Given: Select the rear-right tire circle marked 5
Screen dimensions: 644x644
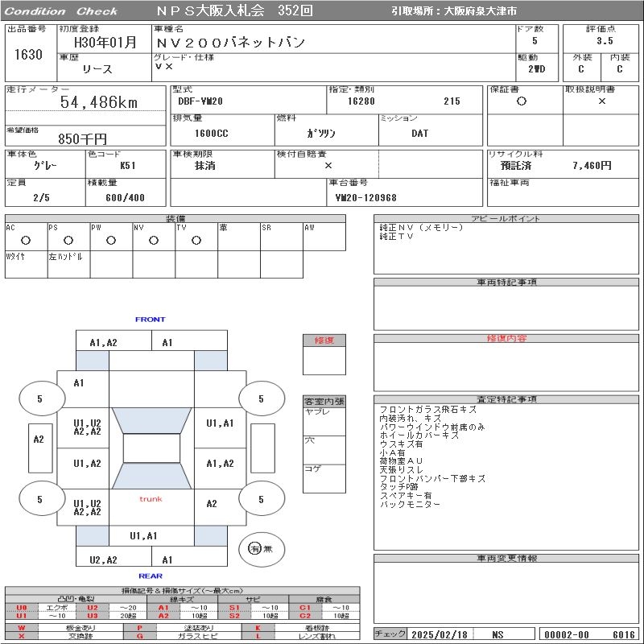Looking at the screenshot, I should pos(260,500).
